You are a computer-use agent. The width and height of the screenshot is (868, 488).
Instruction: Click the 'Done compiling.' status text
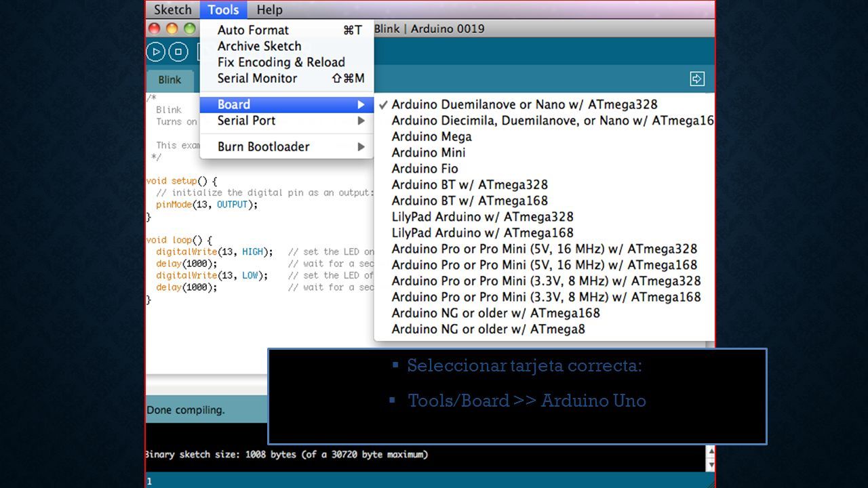[x=186, y=410]
